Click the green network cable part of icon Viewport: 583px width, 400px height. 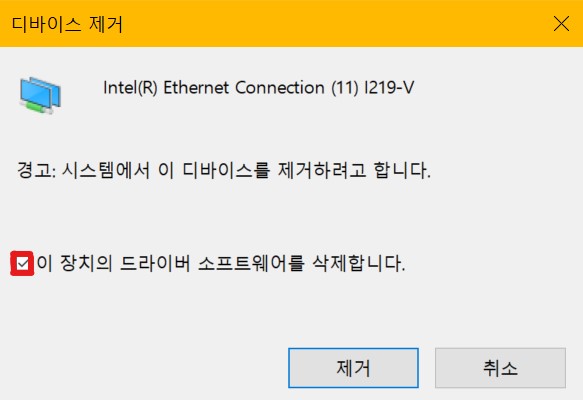36,107
